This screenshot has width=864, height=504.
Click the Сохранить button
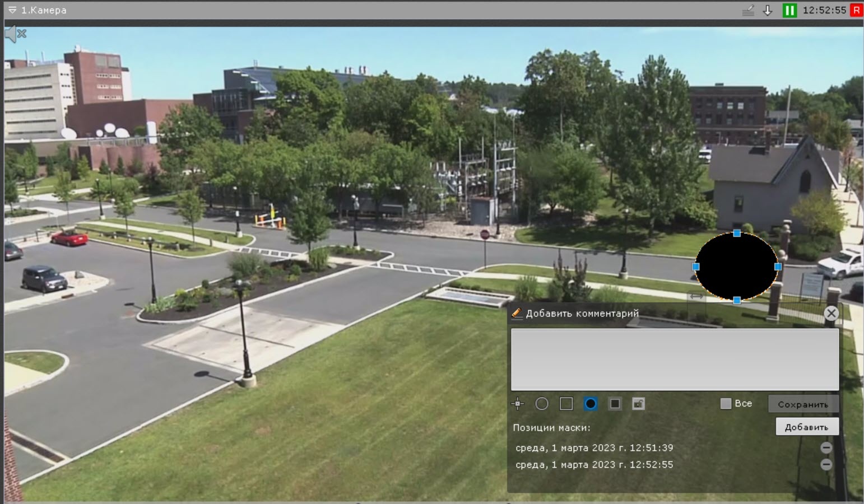pos(803,404)
